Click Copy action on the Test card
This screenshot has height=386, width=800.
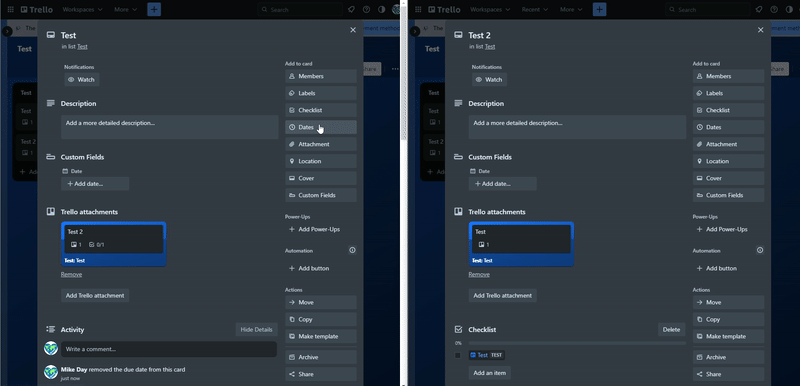pos(321,319)
